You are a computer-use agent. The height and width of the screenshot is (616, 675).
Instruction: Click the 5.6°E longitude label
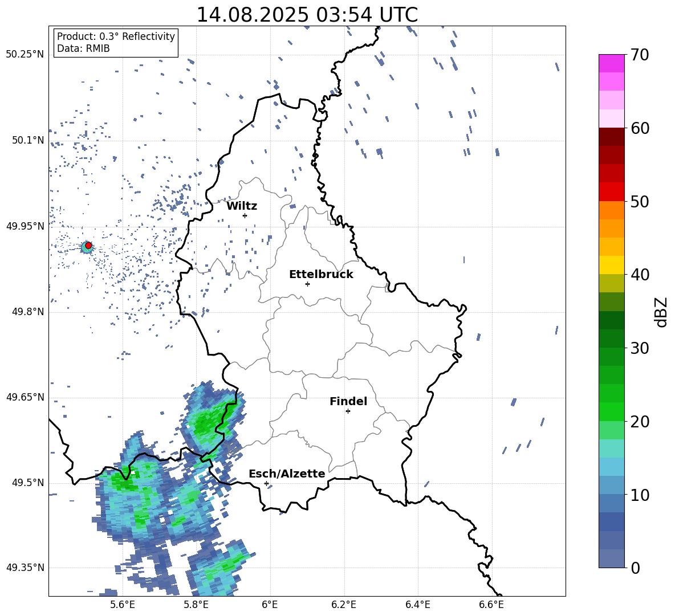tap(123, 605)
